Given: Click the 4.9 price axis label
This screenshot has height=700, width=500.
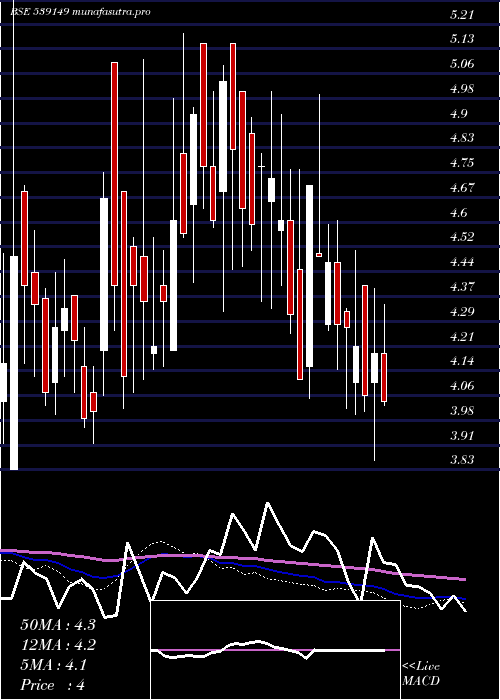Looking at the screenshot, I should coord(458,114).
